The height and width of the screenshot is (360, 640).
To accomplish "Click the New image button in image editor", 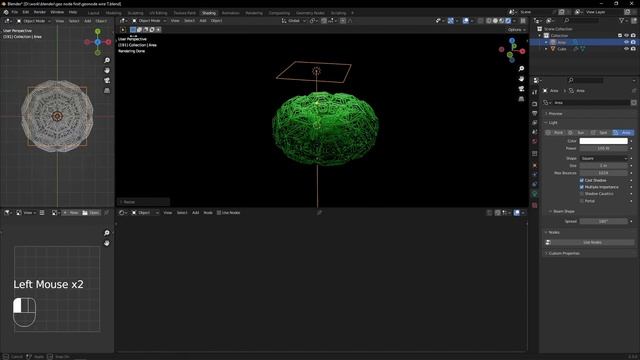I will (x=71, y=213).
